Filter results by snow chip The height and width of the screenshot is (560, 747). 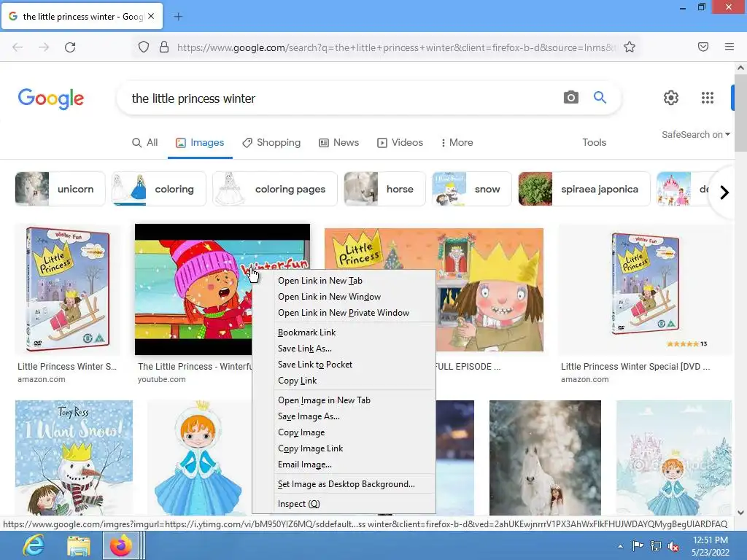472,189
